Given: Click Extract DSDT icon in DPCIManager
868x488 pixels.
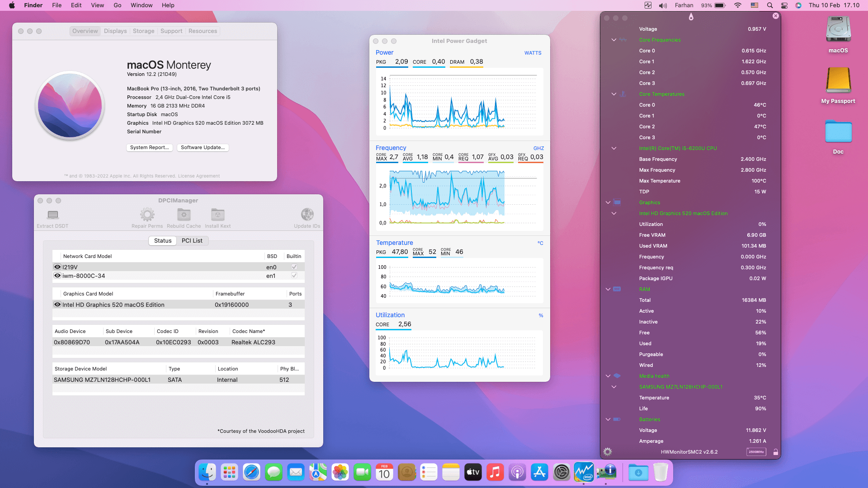Looking at the screenshot, I should pyautogui.click(x=53, y=215).
